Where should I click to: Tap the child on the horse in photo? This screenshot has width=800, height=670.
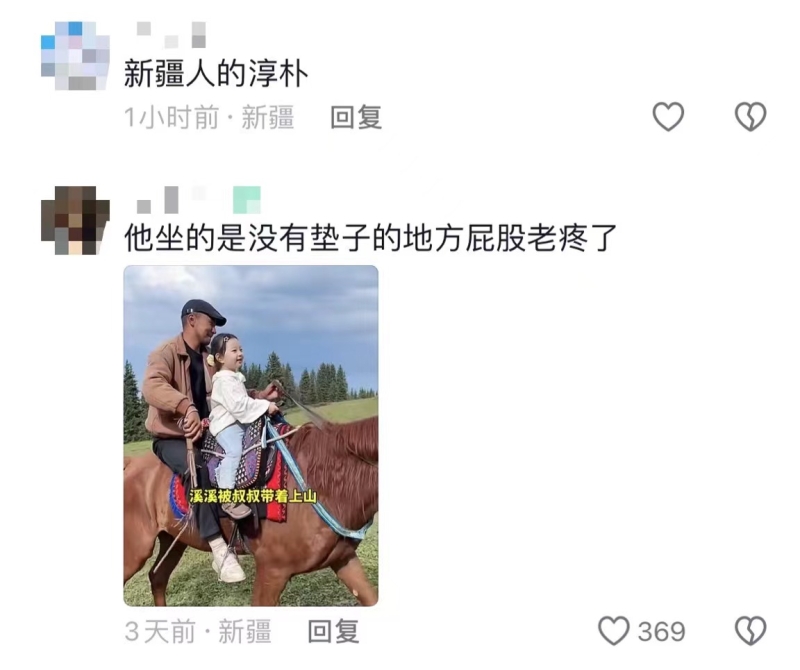click(239, 418)
